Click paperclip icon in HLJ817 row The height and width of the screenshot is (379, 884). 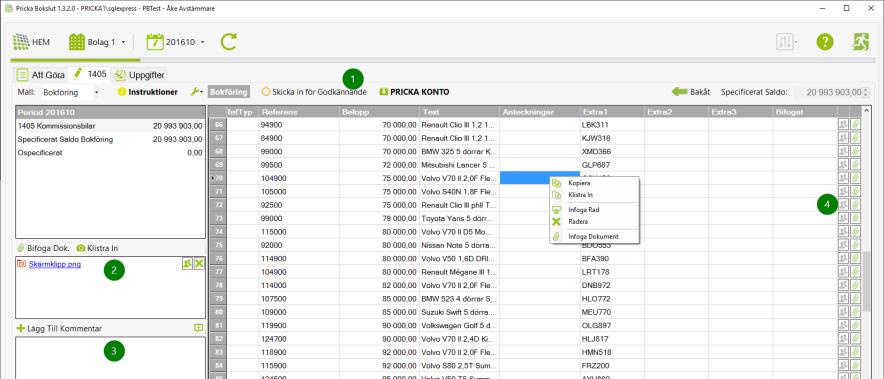coord(855,340)
